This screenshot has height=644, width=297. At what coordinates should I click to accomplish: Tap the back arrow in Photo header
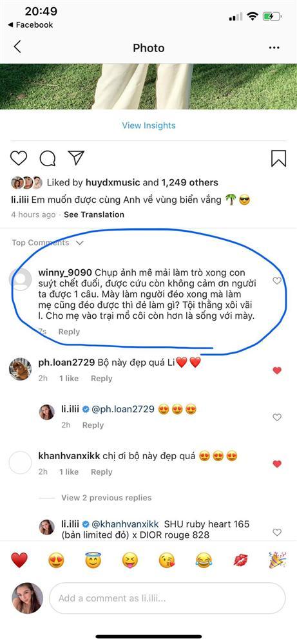click(x=17, y=47)
